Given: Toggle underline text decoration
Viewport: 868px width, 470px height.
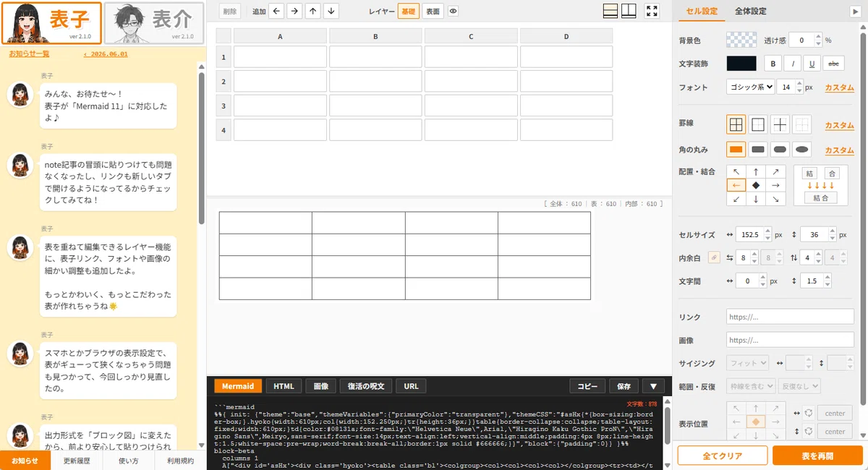Looking at the screenshot, I should point(812,64).
